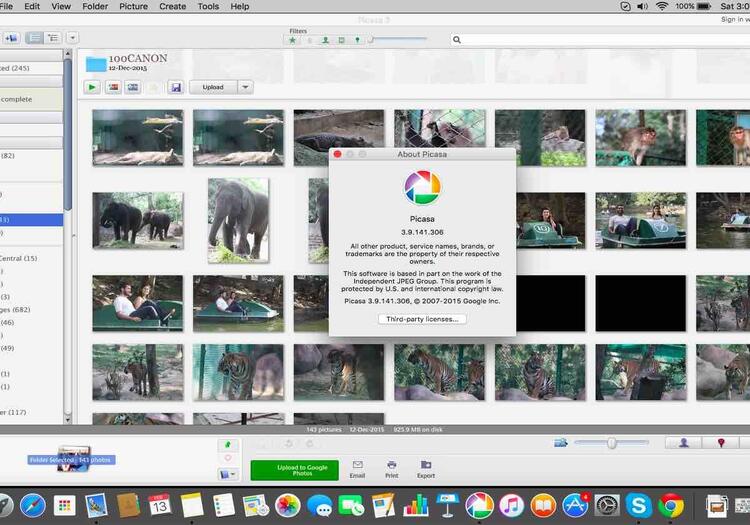The image size is (750, 525).
Task: Select the two elephants photo thumbnail
Action: point(138,219)
